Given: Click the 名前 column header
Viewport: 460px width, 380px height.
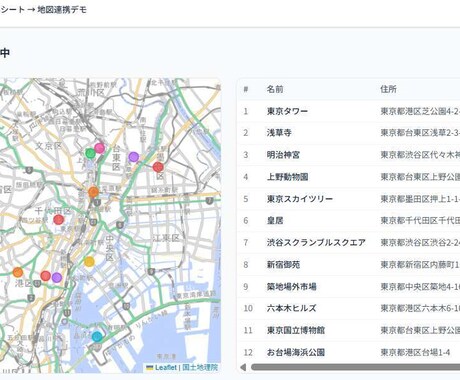Looking at the screenshot, I should tap(275, 89).
